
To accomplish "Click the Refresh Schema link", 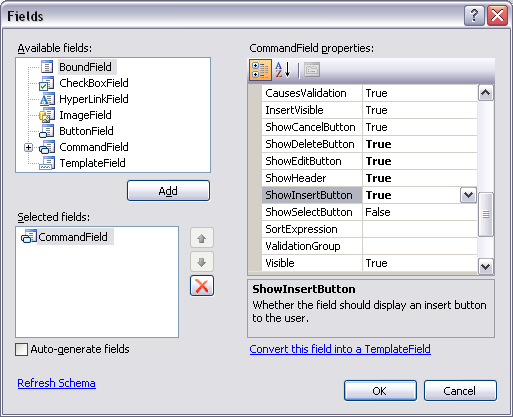I will tap(57, 383).
